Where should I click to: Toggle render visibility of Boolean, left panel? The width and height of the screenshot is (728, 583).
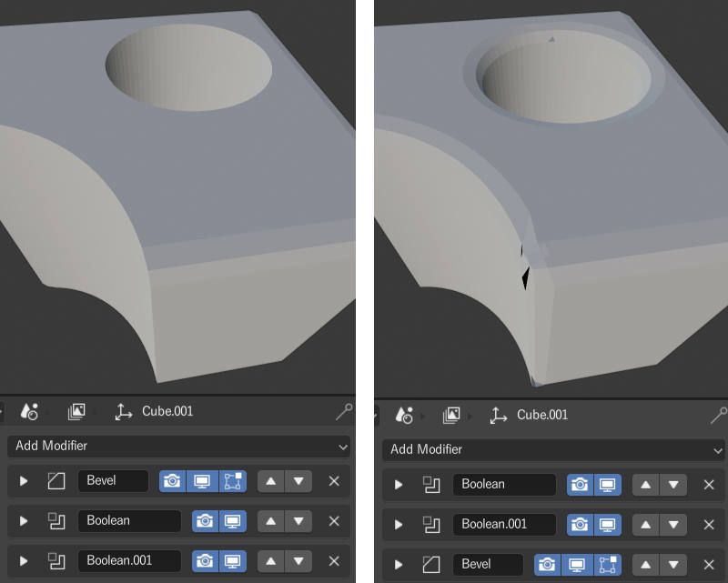click(x=205, y=521)
